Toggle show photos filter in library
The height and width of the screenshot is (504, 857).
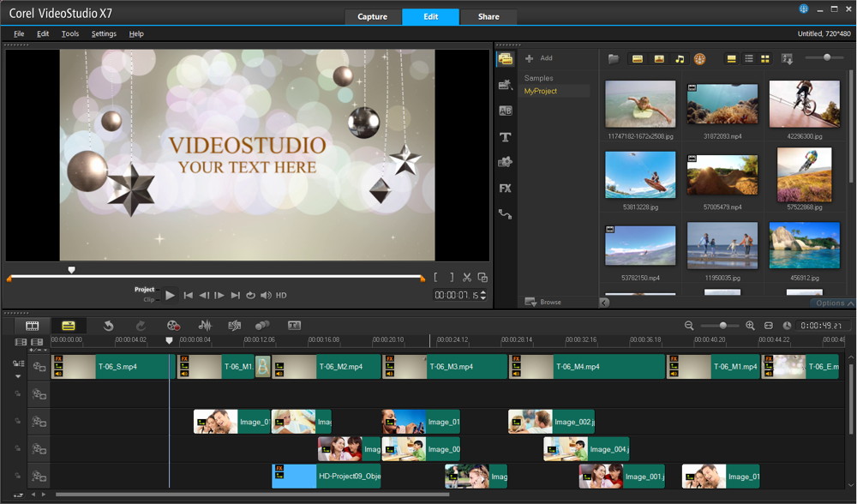659,58
